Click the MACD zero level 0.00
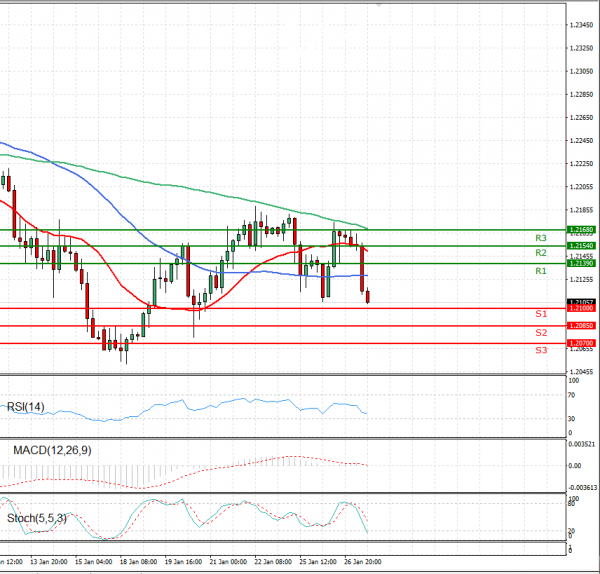This screenshot has height=574, width=600. [575, 466]
